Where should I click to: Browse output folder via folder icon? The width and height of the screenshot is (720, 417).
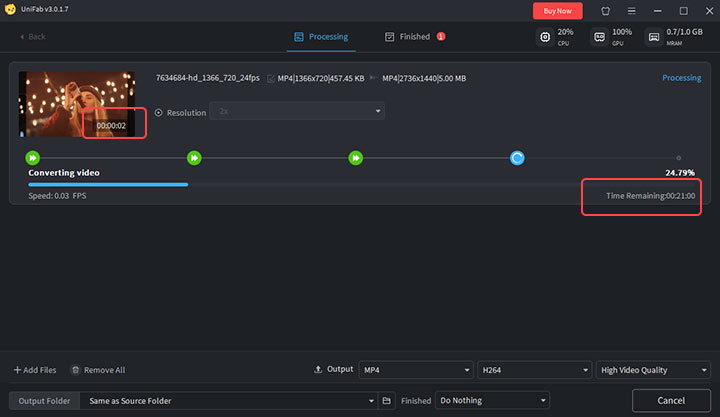[x=387, y=401]
